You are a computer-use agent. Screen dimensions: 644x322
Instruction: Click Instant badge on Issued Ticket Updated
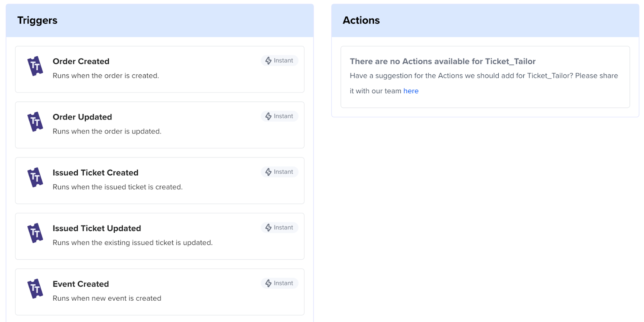point(279,228)
